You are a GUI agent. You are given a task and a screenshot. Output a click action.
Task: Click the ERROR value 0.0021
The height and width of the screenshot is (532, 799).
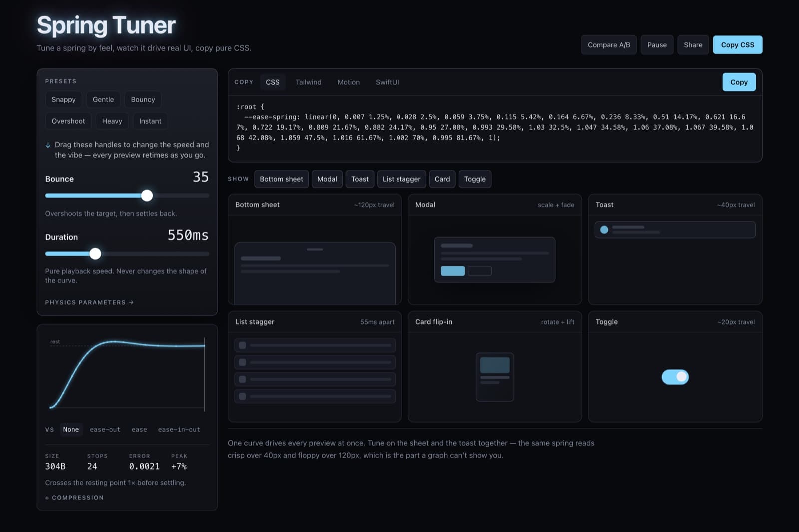click(x=144, y=466)
